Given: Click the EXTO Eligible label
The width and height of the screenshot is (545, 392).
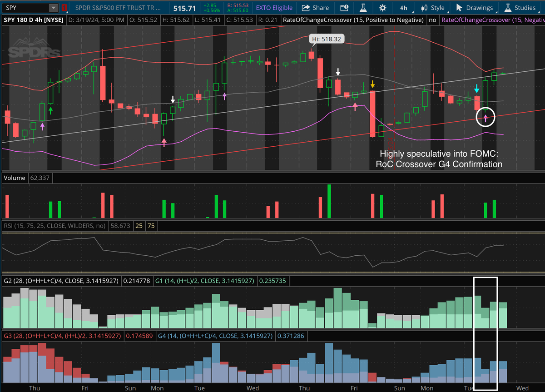Looking at the screenshot, I should (x=274, y=8).
